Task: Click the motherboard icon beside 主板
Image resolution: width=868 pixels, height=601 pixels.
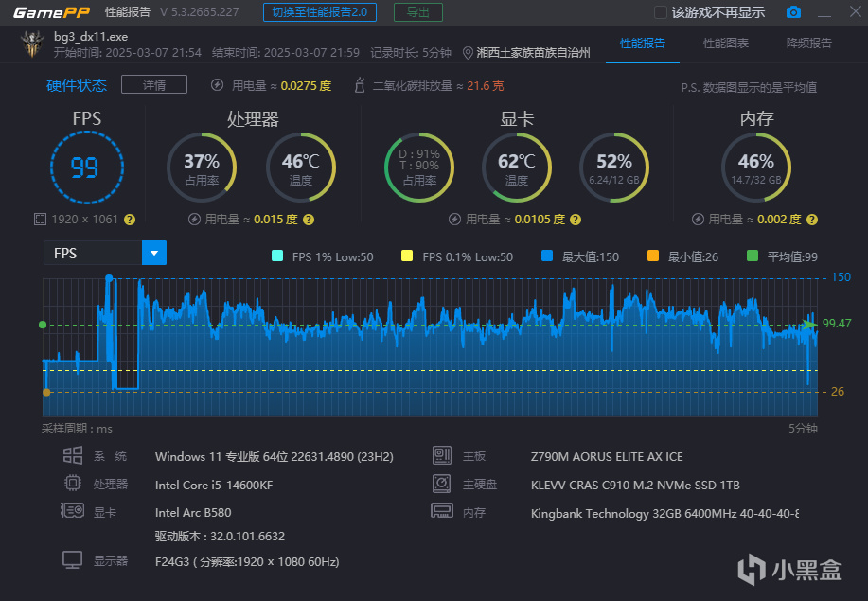Action: [x=442, y=455]
